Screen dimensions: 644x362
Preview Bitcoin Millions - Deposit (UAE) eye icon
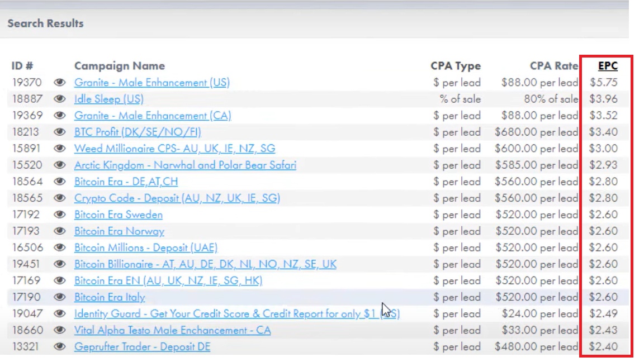pyautogui.click(x=60, y=247)
